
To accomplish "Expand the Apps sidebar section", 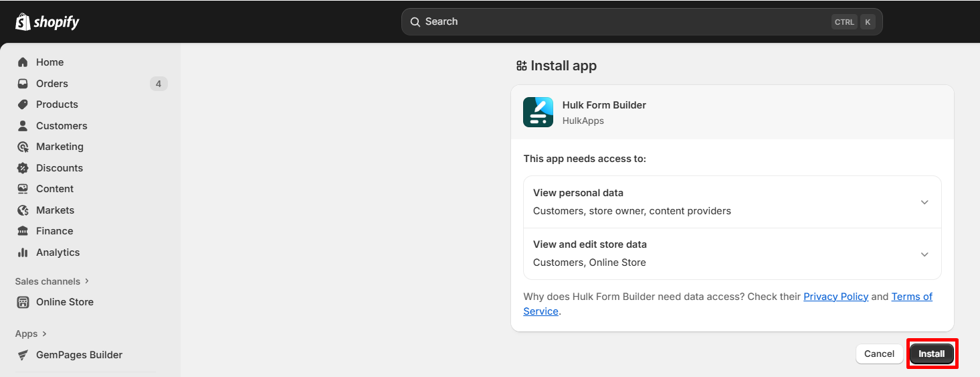I will click(31, 333).
